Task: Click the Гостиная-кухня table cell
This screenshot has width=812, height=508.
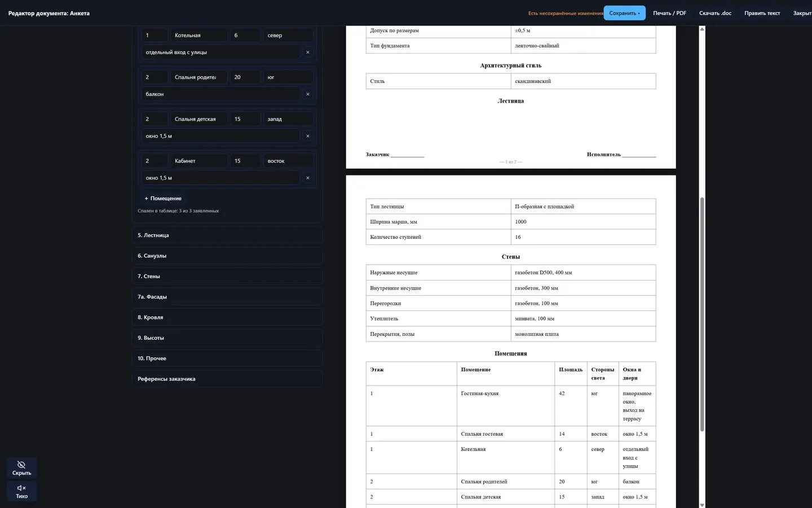Action: pos(506,406)
